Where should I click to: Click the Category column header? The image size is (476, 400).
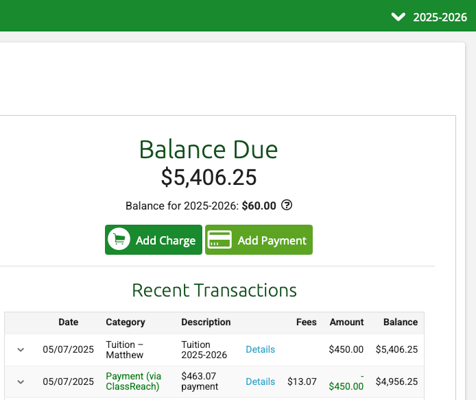[x=125, y=322]
